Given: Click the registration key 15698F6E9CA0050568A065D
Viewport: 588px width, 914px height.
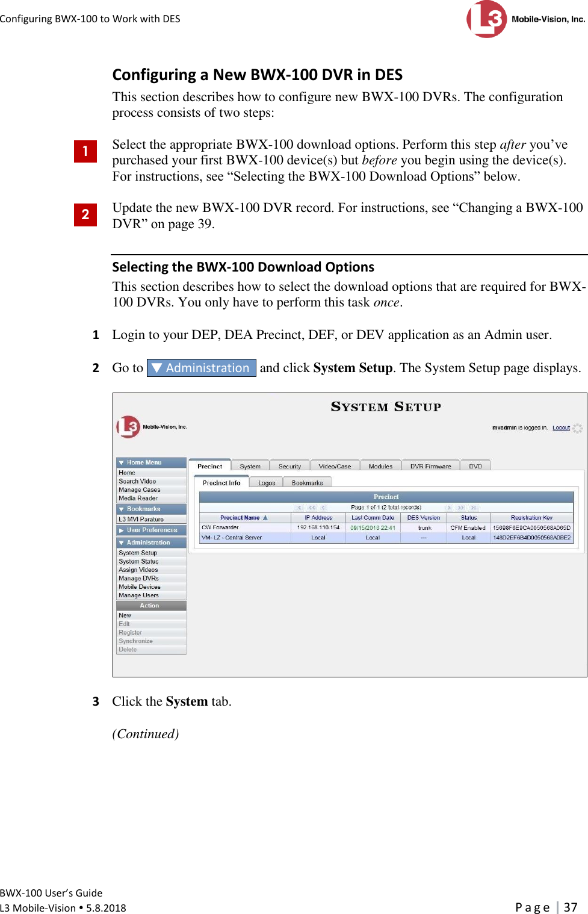Looking at the screenshot, I should point(531,528).
